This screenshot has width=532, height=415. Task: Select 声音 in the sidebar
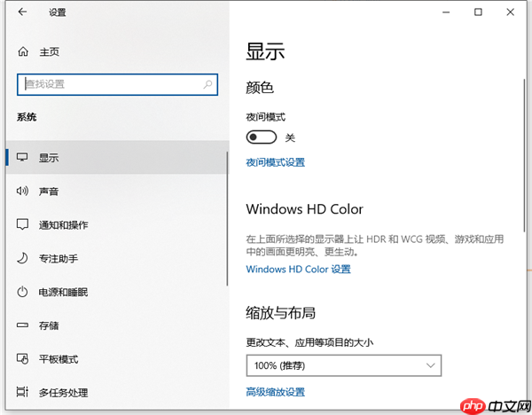click(117, 191)
